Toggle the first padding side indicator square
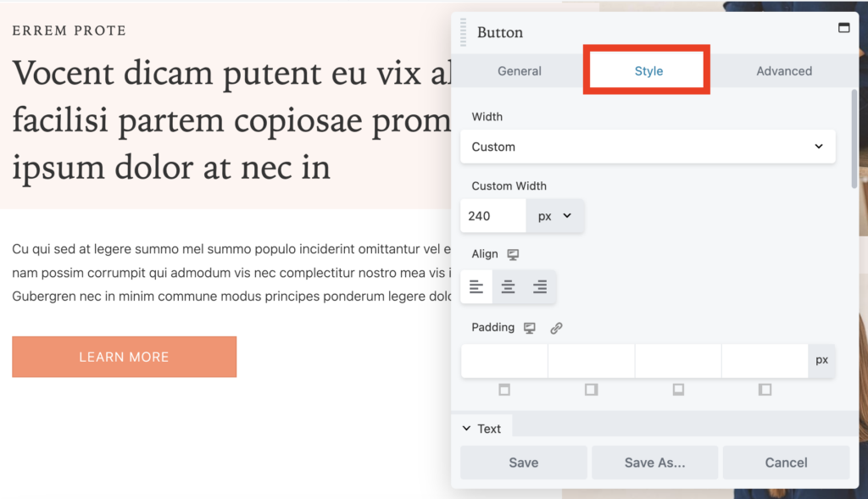The width and height of the screenshot is (868, 499). [504, 390]
